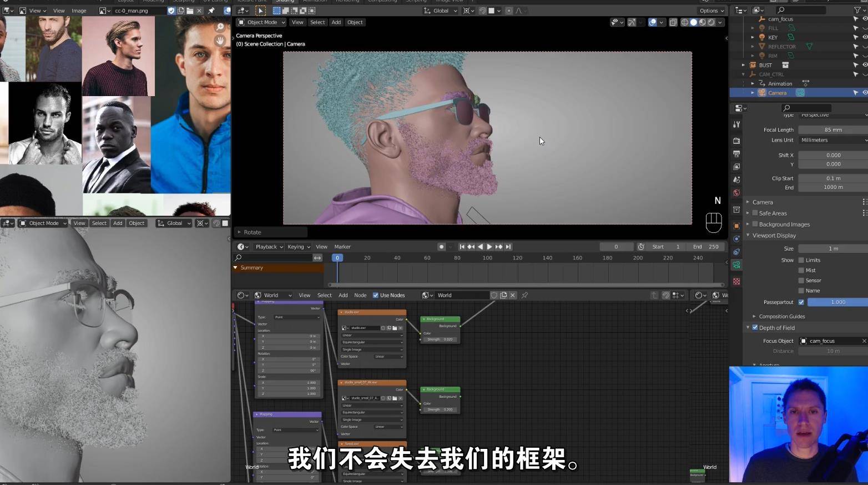Screen dimensions: 868x485
Task: Check the Limits show option
Action: 801,260
